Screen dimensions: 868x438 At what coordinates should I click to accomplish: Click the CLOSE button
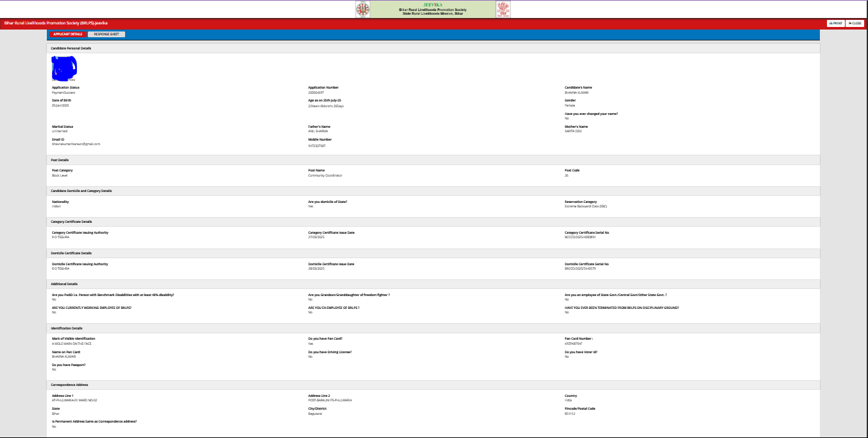point(855,23)
